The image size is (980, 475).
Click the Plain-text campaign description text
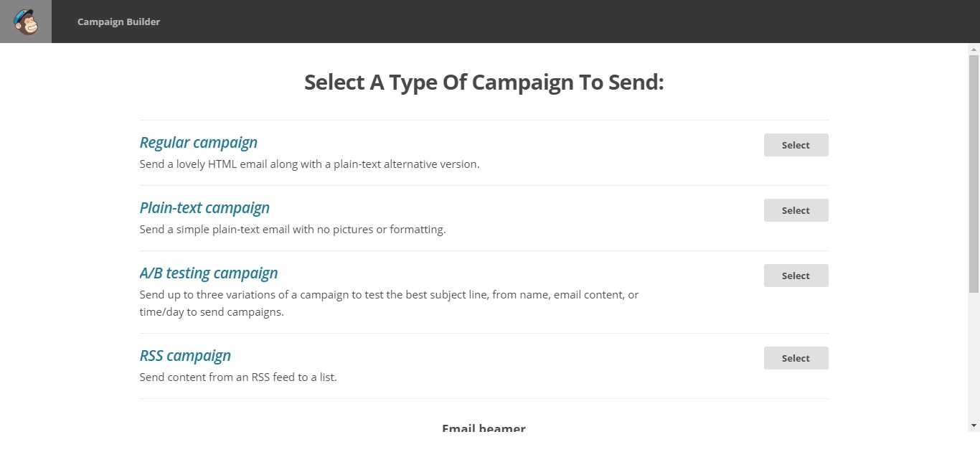click(x=293, y=230)
